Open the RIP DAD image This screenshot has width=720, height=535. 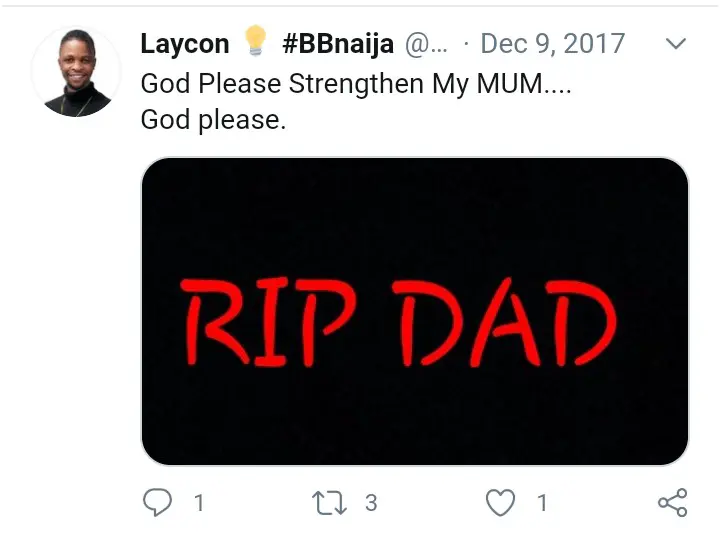[414, 311]
